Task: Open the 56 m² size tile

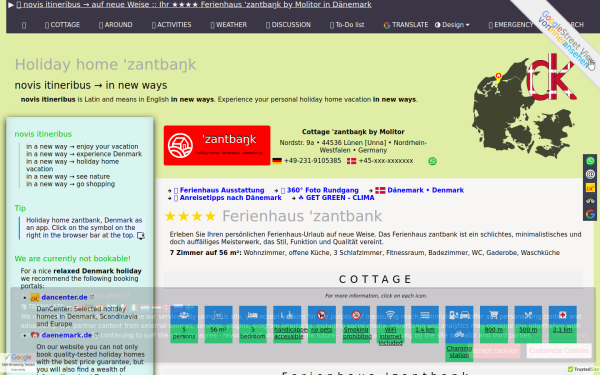Action: 218,324
